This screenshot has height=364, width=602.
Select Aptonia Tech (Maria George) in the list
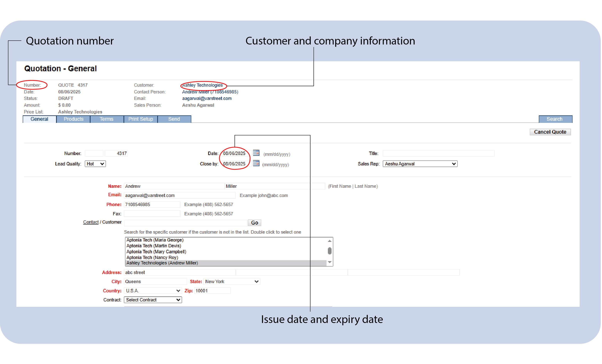coord(155,240)
